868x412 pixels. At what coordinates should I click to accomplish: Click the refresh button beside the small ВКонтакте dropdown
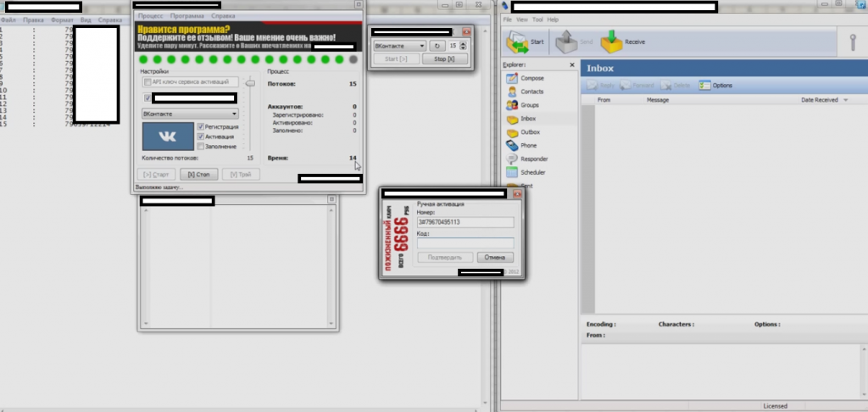(x=437, y=46)
